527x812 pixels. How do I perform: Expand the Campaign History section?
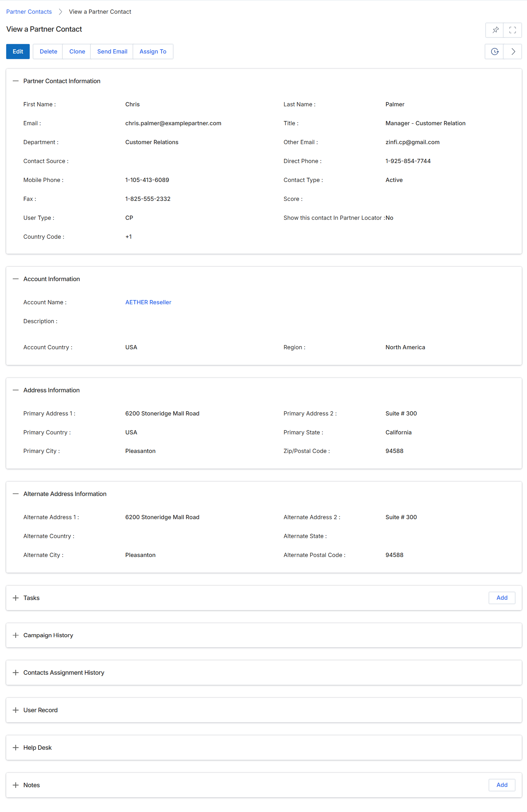pyautogui.click(x=15, y=635)
